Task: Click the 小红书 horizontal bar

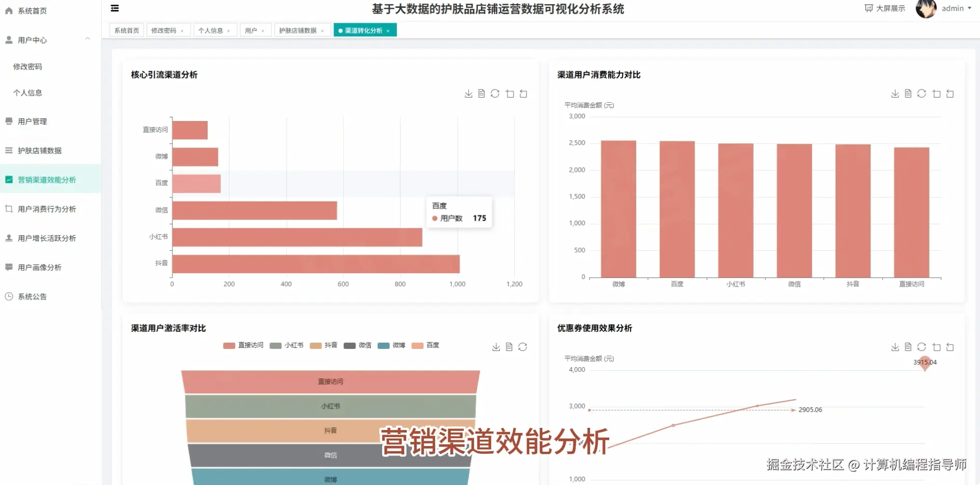Action: (297, 237)
